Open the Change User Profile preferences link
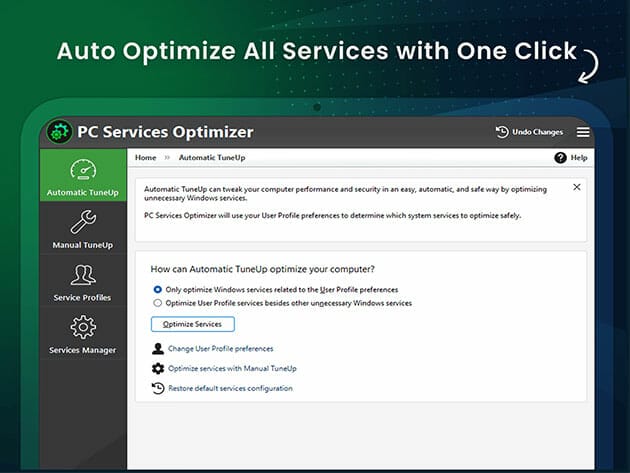This screenshot has width=630, height=473. pos(220,348)
